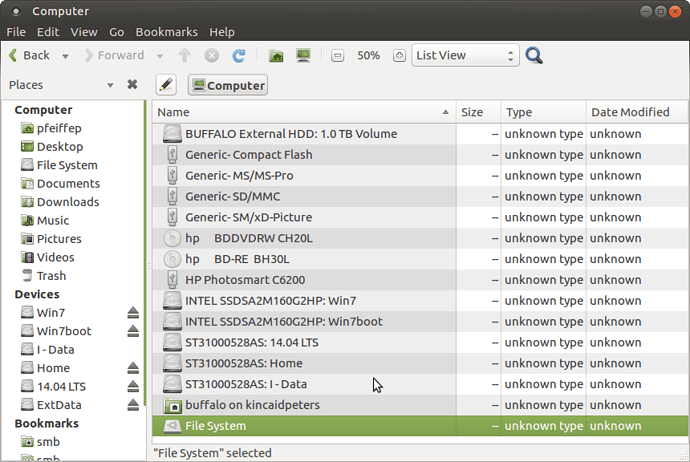Select Generic- Compact Flash USB icon

tap(172, 155)
